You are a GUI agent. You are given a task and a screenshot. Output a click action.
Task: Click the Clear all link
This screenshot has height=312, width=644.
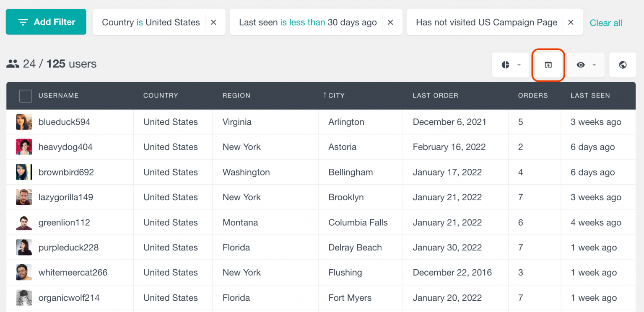[x=605, y=23]
